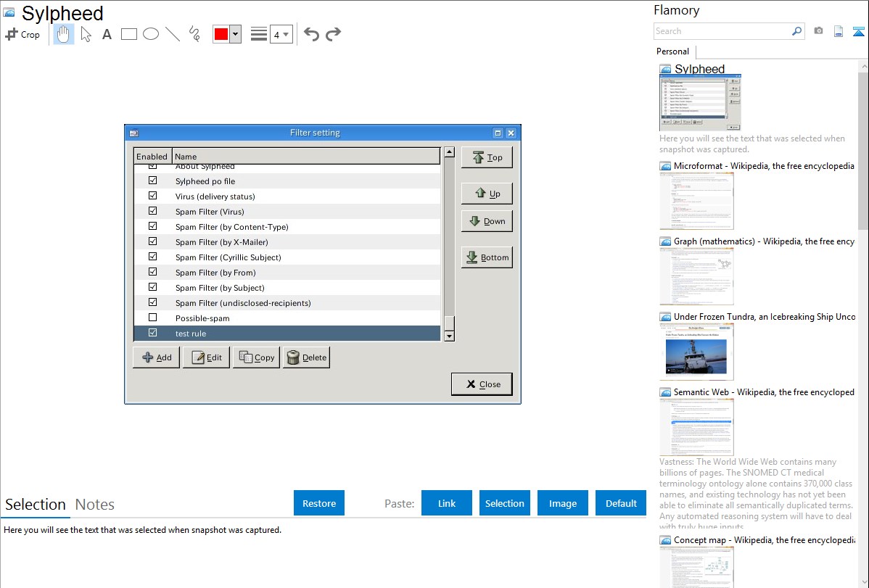Toggle the Spam Filter (by From) checkbox
The width and height of the screenshot is (869, 588).
click(x=152, y=272)
